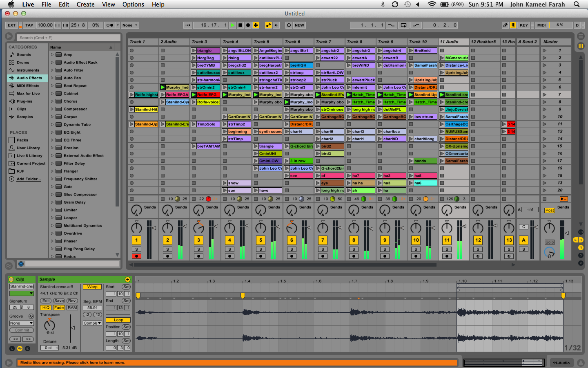Open the clip color chooser
This screenshot has height=368, width=588.
pyautogui.click(x=22, y=294)
